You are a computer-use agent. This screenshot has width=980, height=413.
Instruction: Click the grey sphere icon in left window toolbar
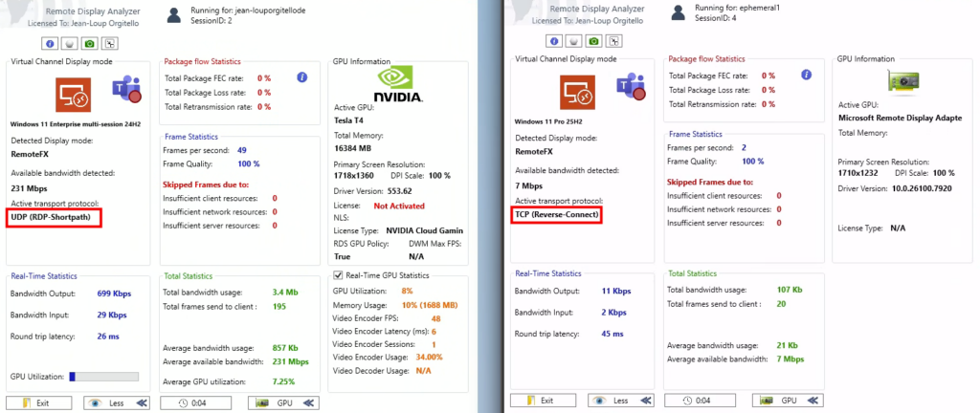click(70, 42)
